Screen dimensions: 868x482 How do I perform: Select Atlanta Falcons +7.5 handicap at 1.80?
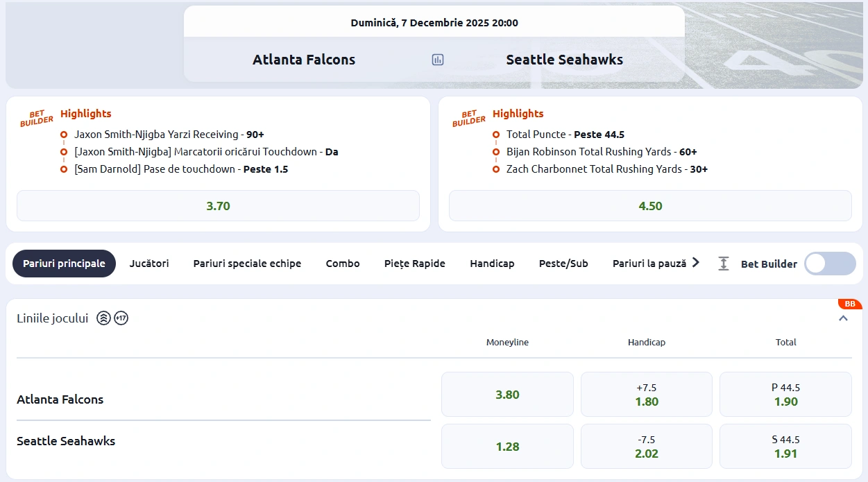(646, 394)
